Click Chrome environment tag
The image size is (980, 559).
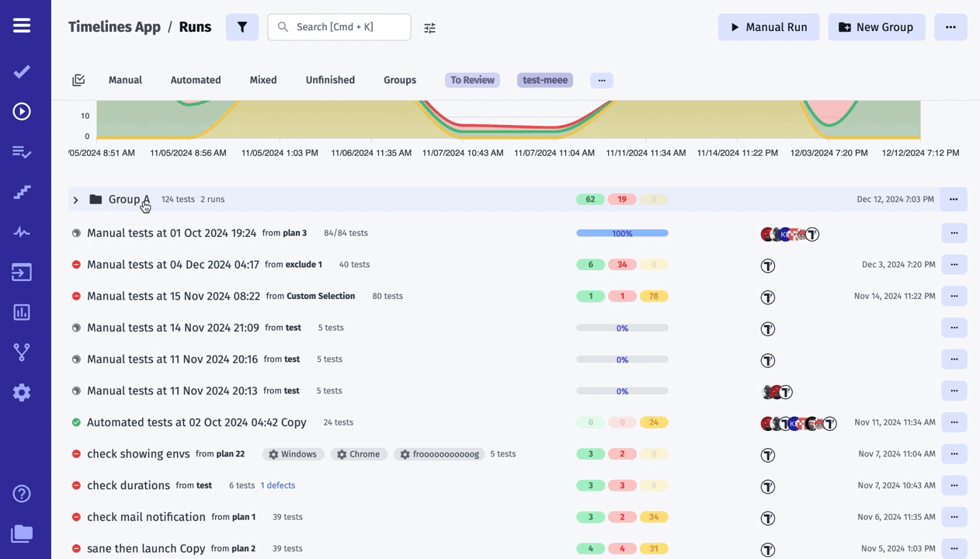tap(359, 454)
